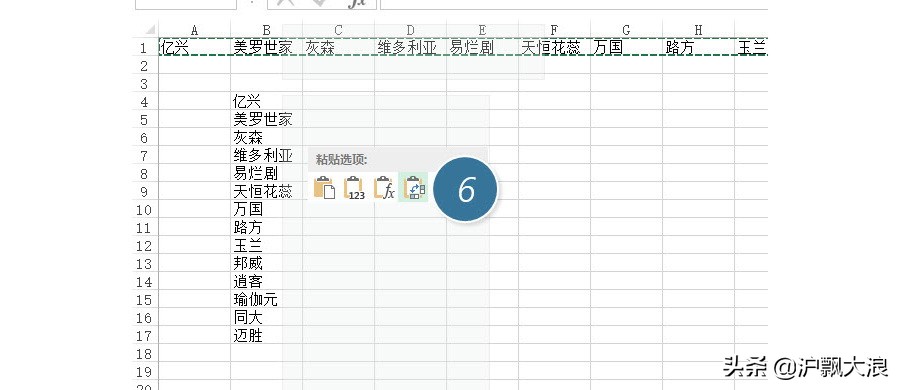900x390 pixels.
Task: Click cell F1 containing 天恒花蕊
Action: (554, 47)
